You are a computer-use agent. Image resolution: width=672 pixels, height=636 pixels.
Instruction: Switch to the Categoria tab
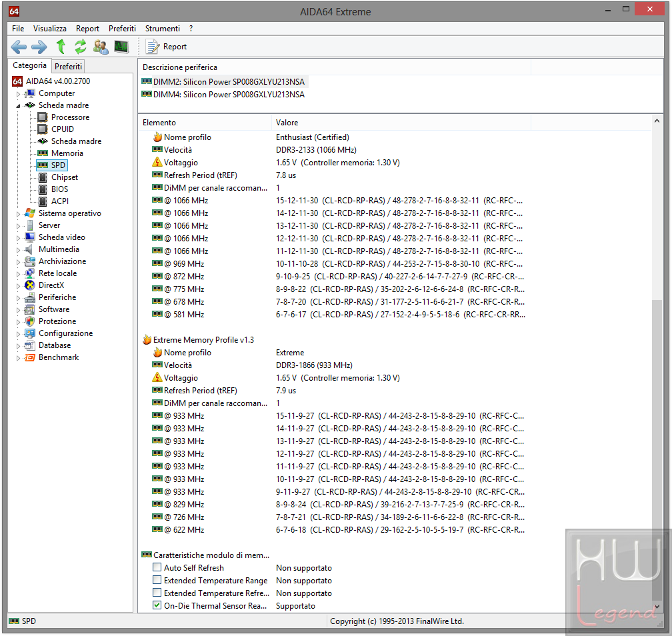(x=29, y=65)
